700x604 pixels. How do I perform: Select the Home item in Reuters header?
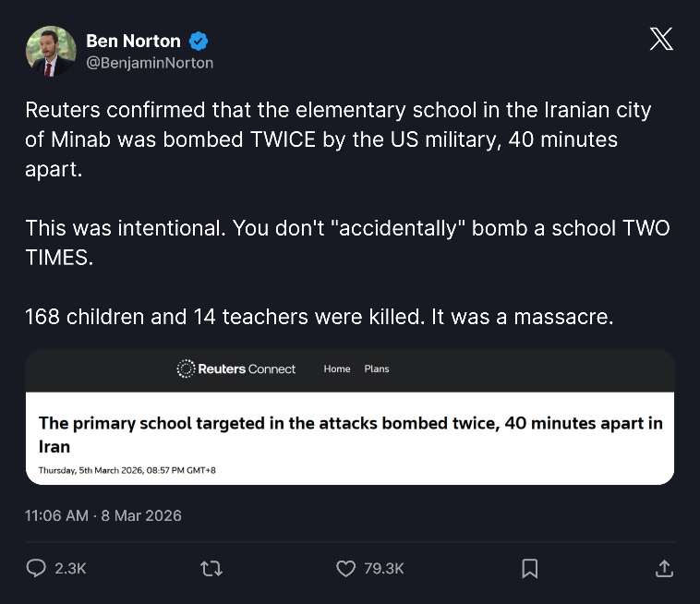coord(337,368)
